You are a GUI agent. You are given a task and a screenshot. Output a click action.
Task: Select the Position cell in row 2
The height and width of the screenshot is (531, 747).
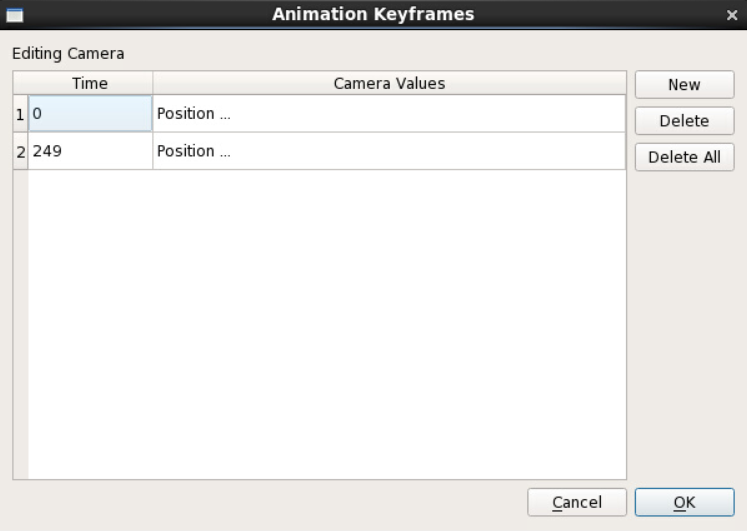point(389,151)
